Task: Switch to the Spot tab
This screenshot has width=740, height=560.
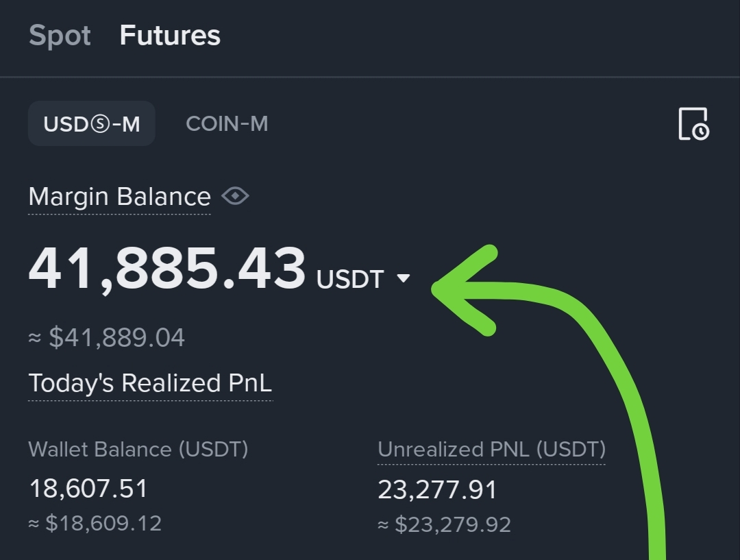Action: point(60,36)
